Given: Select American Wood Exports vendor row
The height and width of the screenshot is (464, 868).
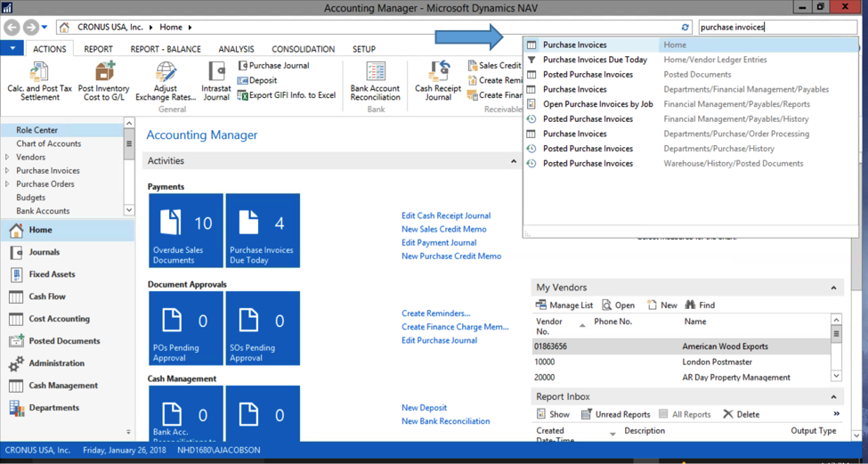Looking at the screenshot, I should [681, 346].
